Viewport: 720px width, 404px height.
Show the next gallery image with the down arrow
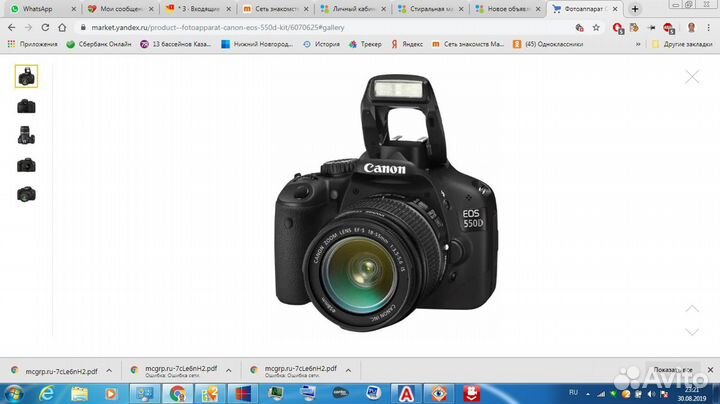click(x=692, y=332)
